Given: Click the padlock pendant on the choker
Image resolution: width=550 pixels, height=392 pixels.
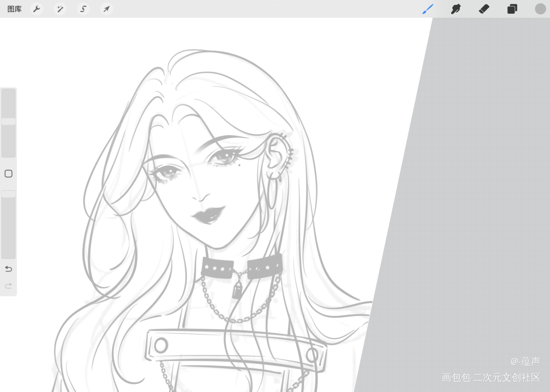Looking at the screenshot, I should [x=237, y=290].
